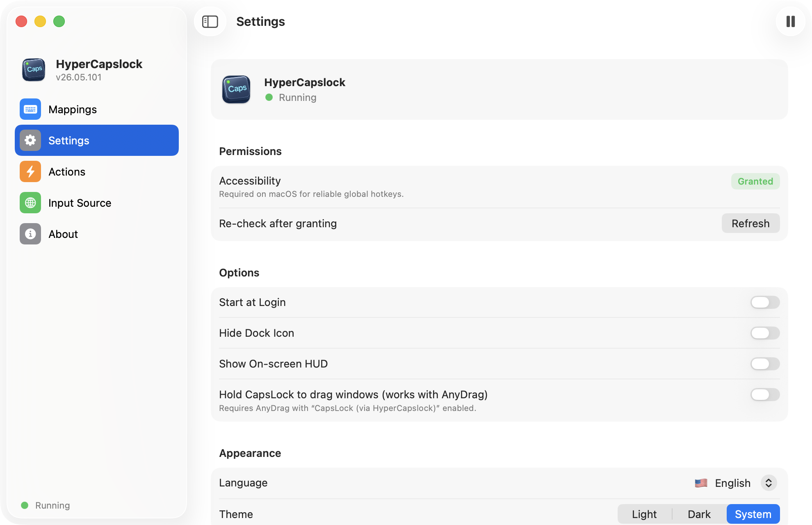Toggle Hide Dock Icon on
This screenshot has height=525, width=812.
coord(765,333)
